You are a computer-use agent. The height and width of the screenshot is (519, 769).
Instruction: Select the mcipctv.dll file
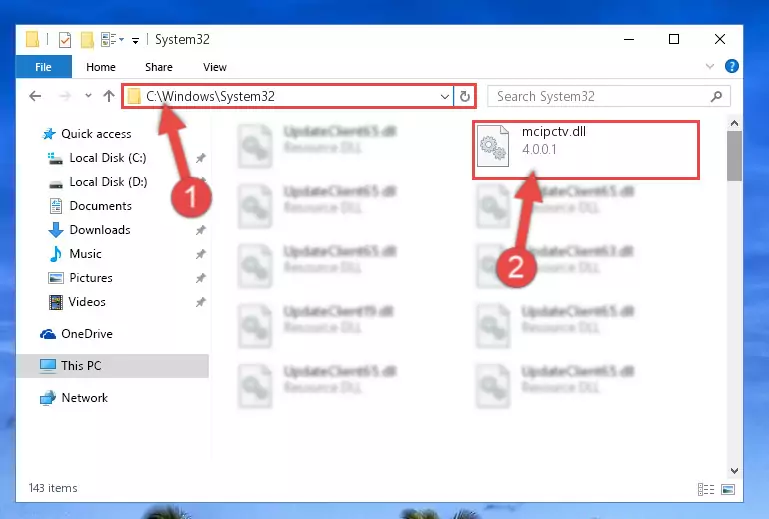pos(586,150)
